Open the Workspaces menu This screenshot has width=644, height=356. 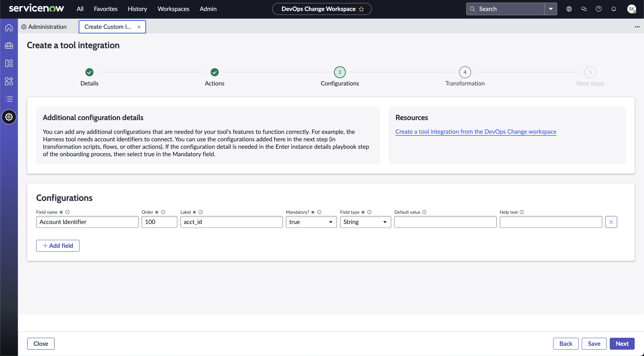pos(173,9)
